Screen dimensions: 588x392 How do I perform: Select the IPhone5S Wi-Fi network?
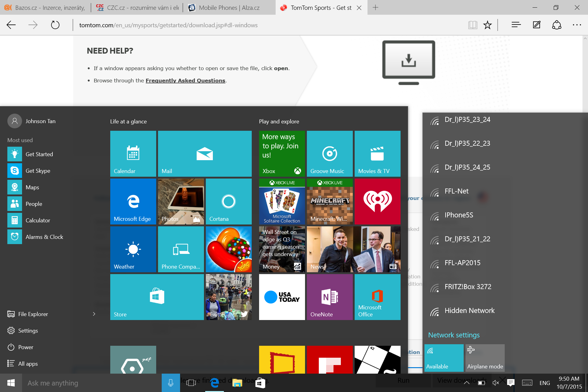[505, 215]
